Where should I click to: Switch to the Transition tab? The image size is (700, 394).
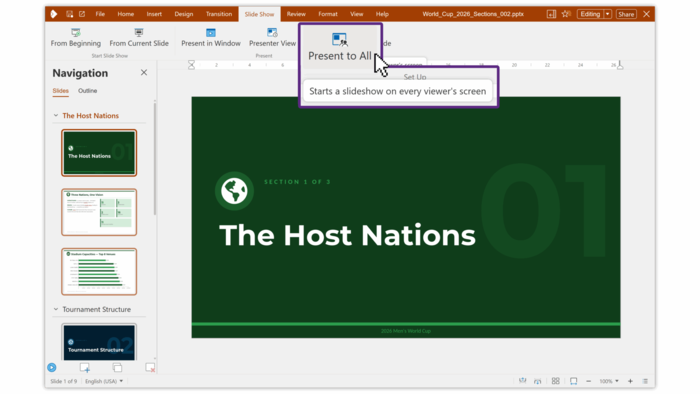click(x=219, y=14)
